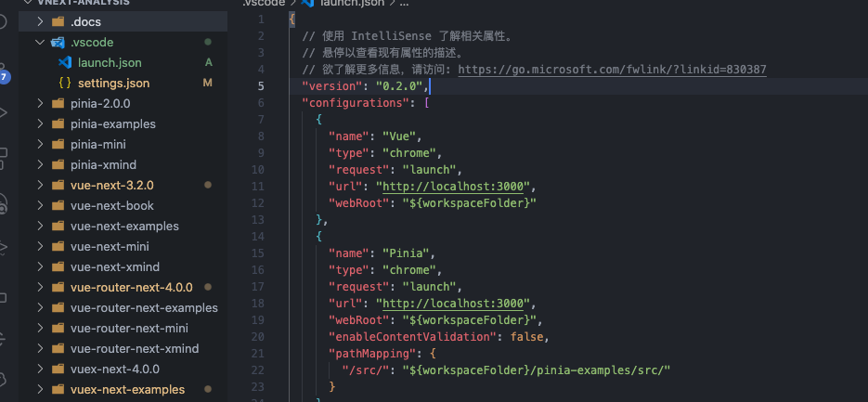868x402 pixels.
Task: Expand the pinia-examples folder chevron
Action: [x=40, y=124]
